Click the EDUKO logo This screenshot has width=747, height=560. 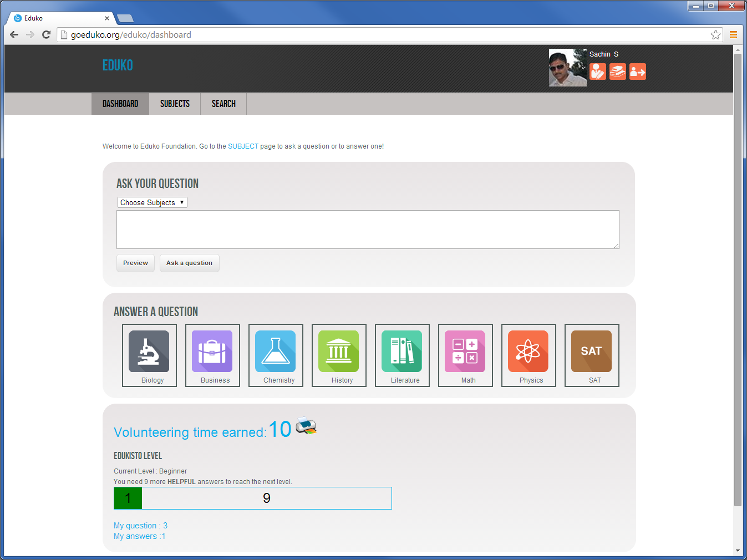pos(118,65)
